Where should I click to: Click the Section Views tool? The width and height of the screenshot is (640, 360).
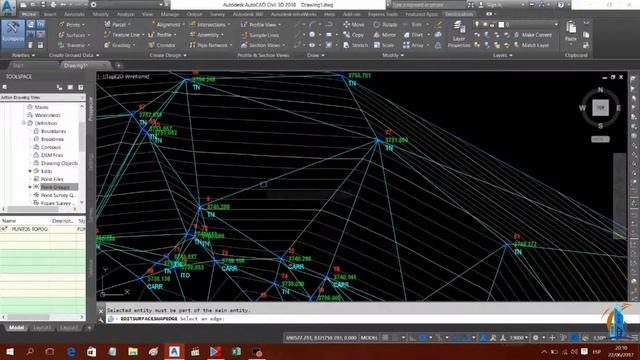(263, 45)
